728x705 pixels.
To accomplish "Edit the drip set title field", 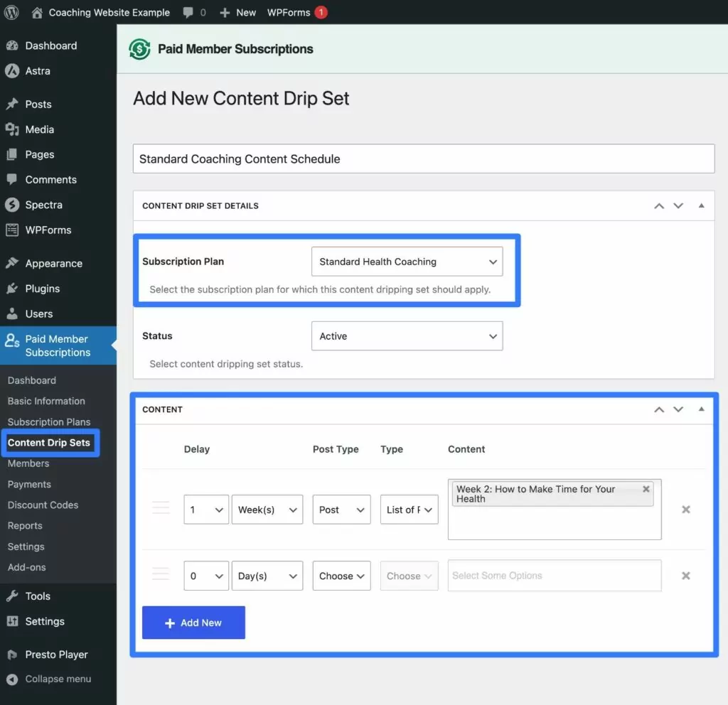I will 424,158.
